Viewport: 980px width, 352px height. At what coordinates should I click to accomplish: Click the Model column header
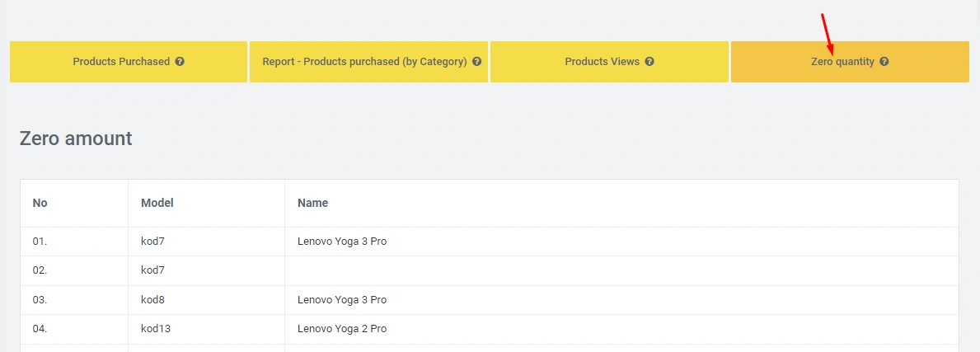click(x=157, y=203)
